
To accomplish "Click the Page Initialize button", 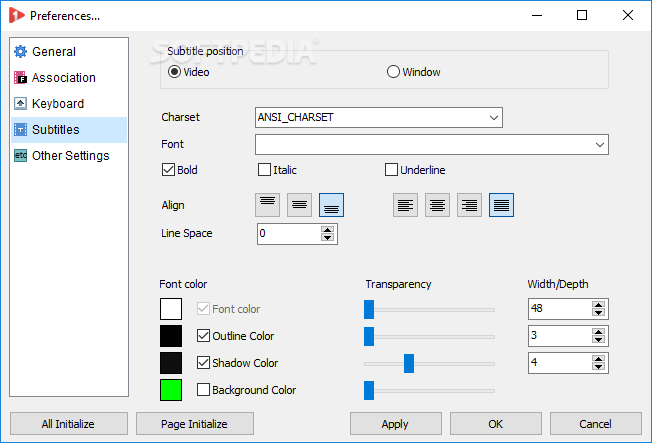I will click(x=195, y=423).
